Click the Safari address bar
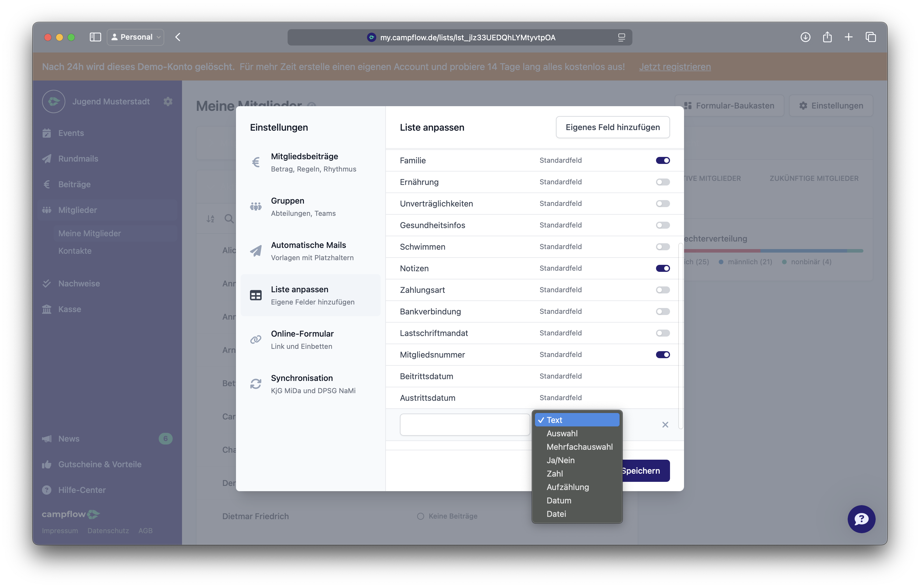This screenshot has width=920, height=588. click(460, 37)
